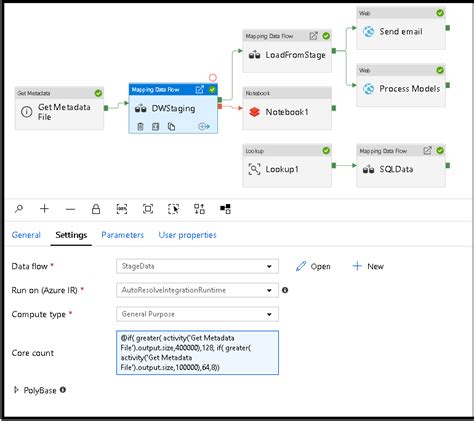This screenshot has width=474, height=421.
Task: Click the Notebook1 Databricks icon
Action: pos(254,112)
